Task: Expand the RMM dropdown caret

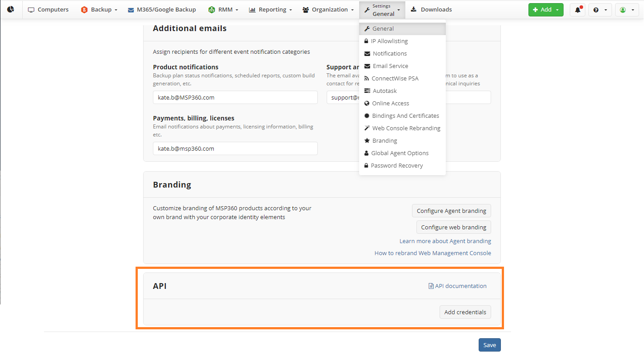Action: (x=237, y=10)
